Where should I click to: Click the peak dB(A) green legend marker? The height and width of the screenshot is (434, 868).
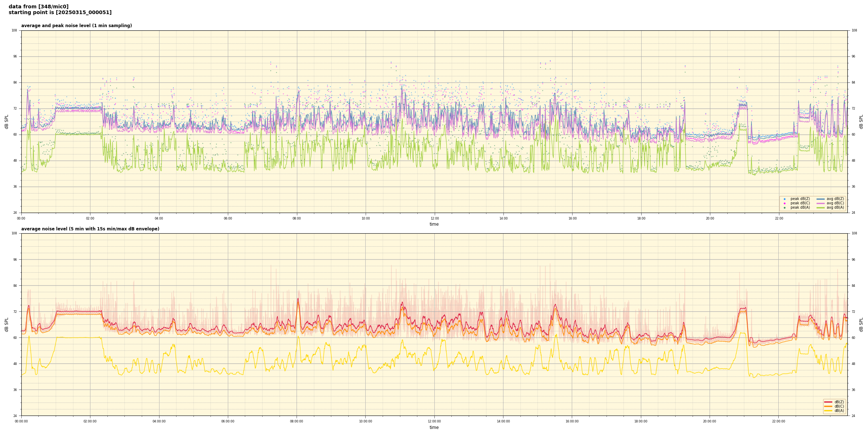784,208
